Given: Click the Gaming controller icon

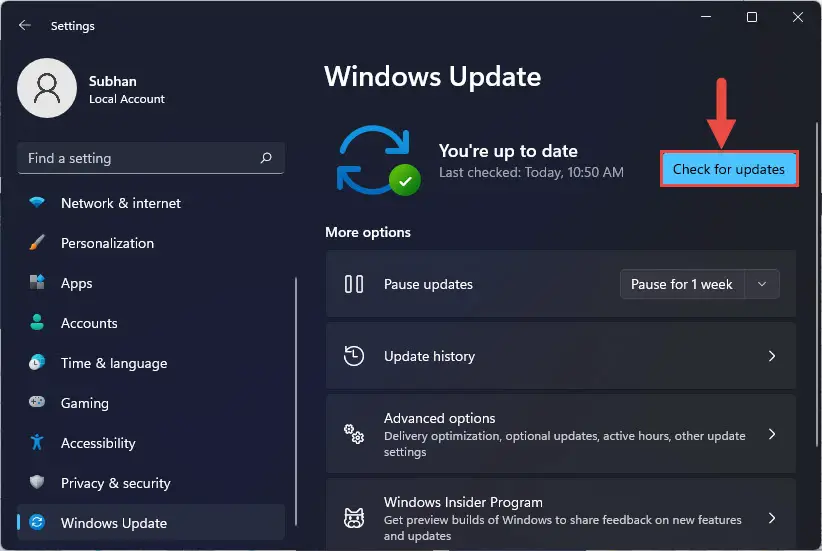Looking at the screenshot, I should [37, 403].
